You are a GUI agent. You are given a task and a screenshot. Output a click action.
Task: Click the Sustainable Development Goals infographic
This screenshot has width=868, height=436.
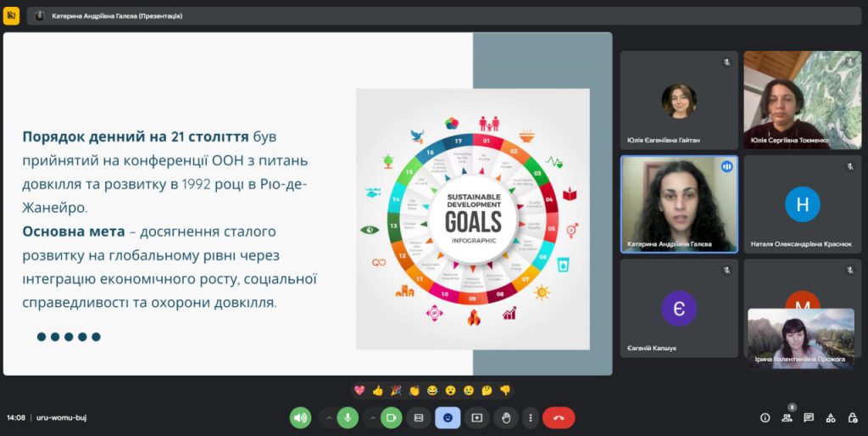[x=472, y=219]
